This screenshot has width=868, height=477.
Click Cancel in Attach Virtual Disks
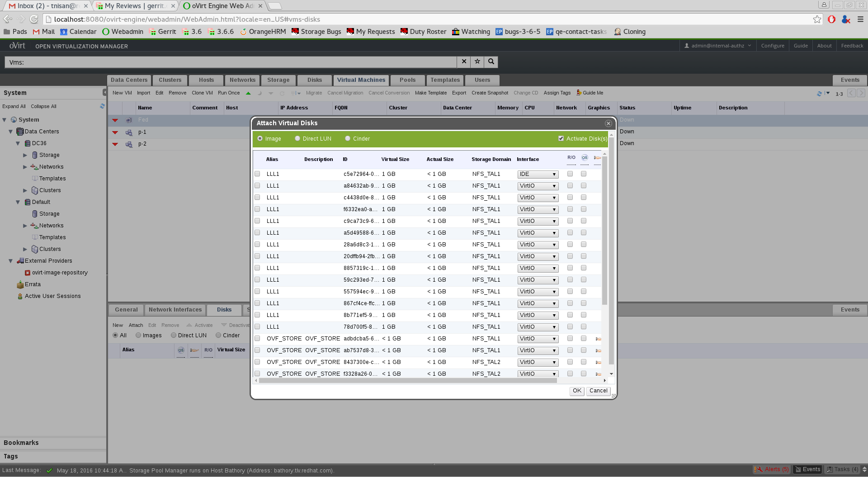click(x=598, y=391)
